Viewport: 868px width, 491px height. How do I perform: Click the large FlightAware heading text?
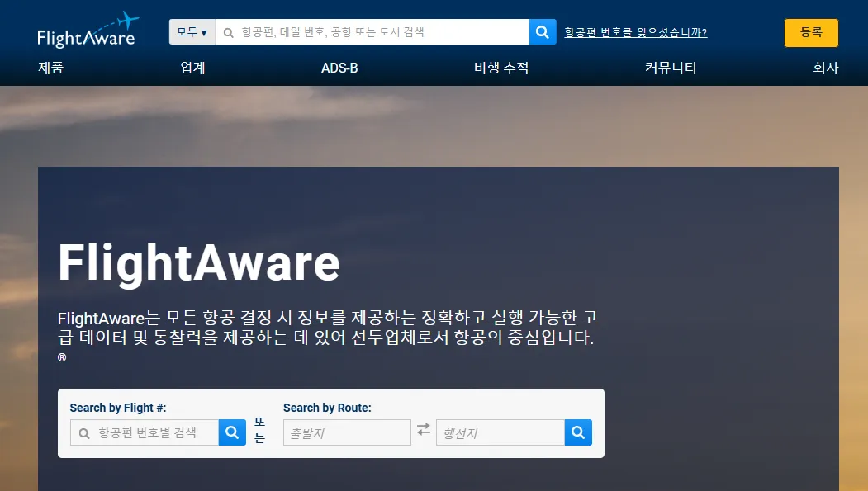point(199,264)
